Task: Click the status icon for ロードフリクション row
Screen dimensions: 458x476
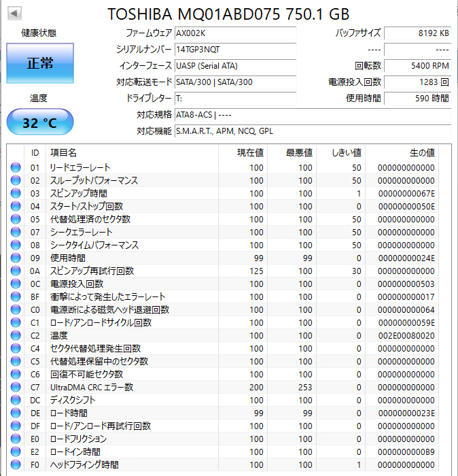Action: [x=16, y=439]
